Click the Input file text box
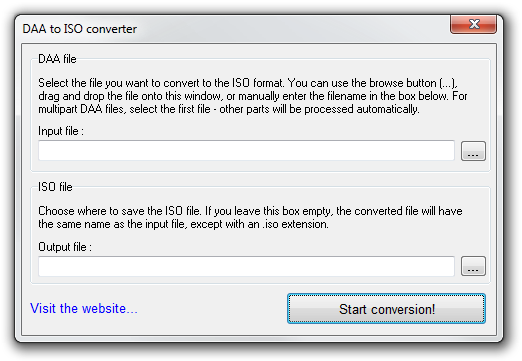 click(246, 151)
